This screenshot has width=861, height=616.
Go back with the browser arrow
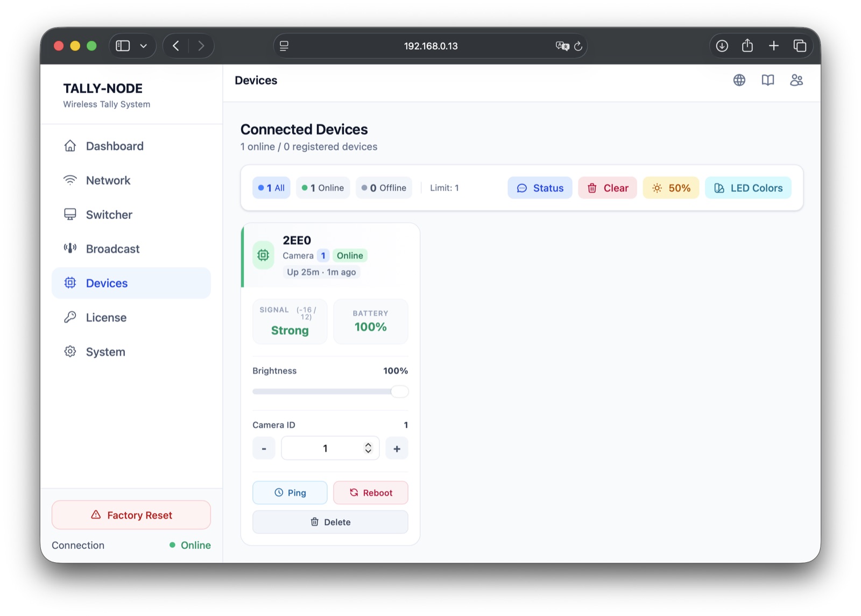click(175, 46)
